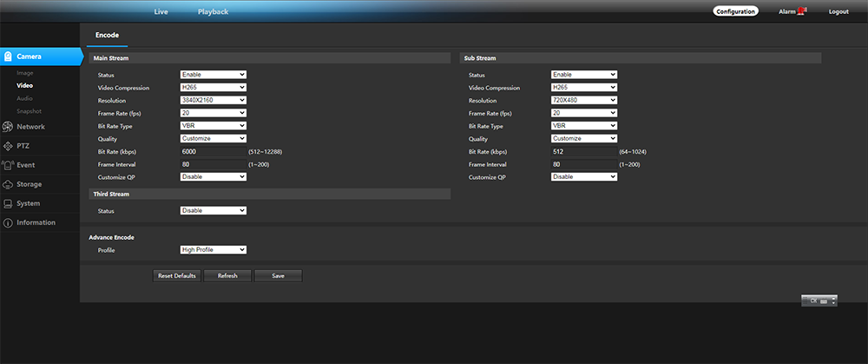Click the Main Stream Bit Rate field

[213, 151]
